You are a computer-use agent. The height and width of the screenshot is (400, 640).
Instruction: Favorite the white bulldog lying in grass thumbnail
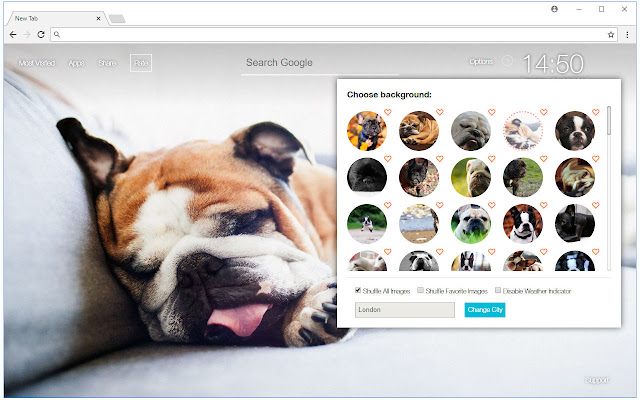(492, 205)
